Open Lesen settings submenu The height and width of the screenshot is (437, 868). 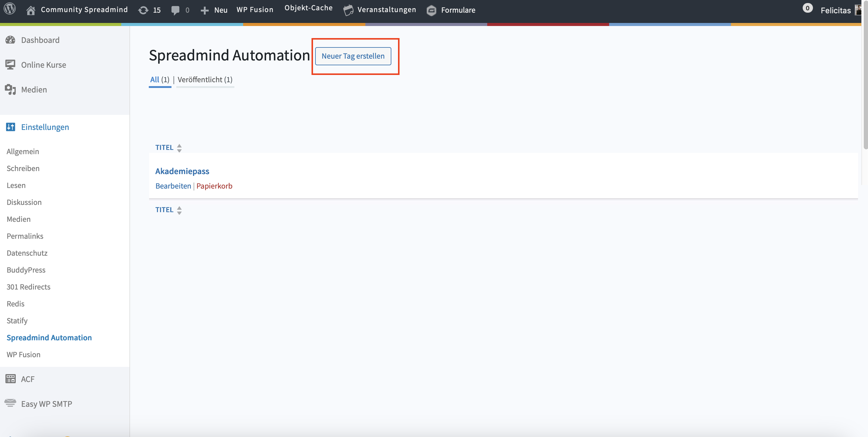coord(16,185)
